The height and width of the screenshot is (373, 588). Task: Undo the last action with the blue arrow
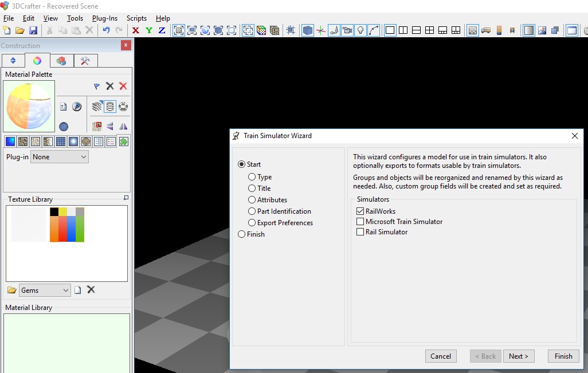[107, 30]
